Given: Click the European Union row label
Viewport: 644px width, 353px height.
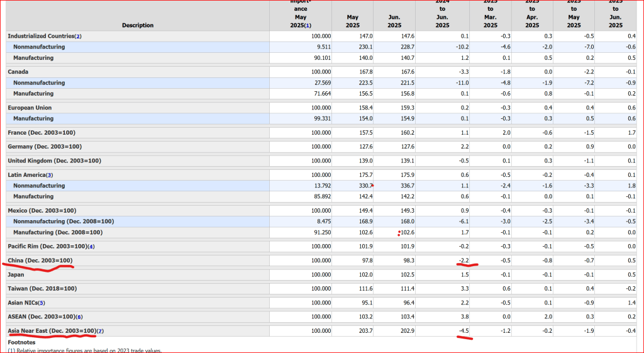Looking at the screenshot, I should click(x=30, y=108).
